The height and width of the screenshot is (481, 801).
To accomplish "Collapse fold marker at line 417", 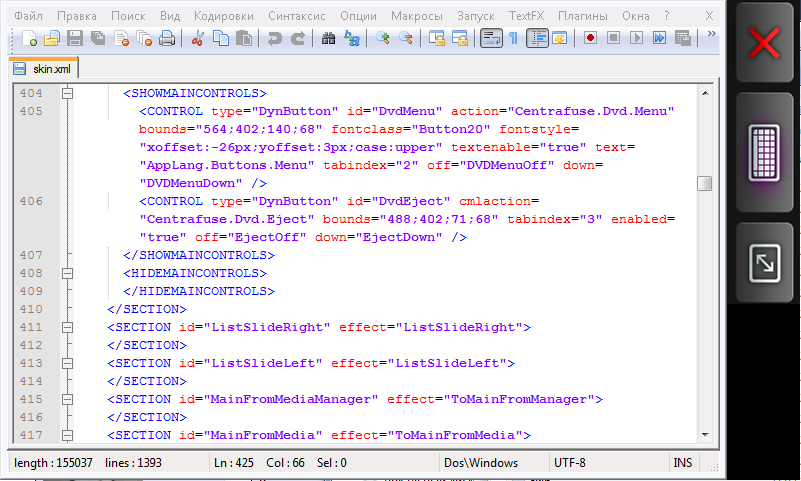I will [x=68, y=435].
